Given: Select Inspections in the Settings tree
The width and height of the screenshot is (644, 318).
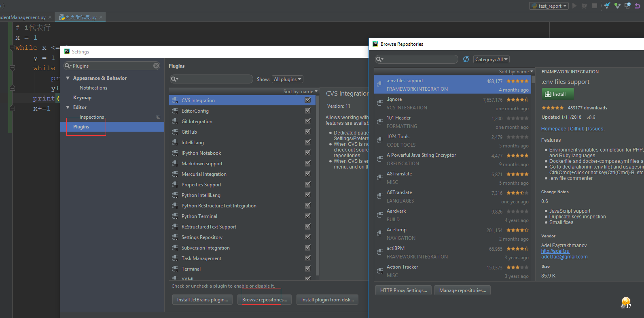Looking at the screenshot, I should click(x=92, y=117).
